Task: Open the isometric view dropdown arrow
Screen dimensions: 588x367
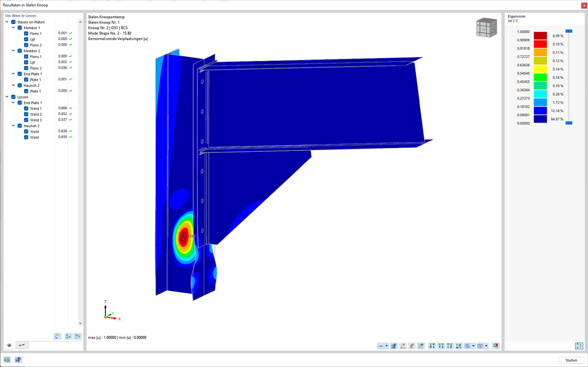Action: pyautogui.click(x=487, y=345)
